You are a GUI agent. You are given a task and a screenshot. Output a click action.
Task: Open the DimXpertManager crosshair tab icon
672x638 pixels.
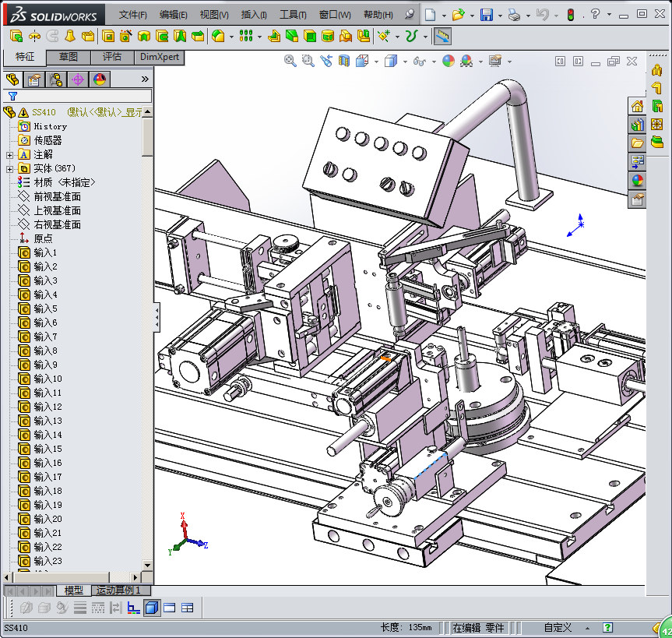coord(77,79)
